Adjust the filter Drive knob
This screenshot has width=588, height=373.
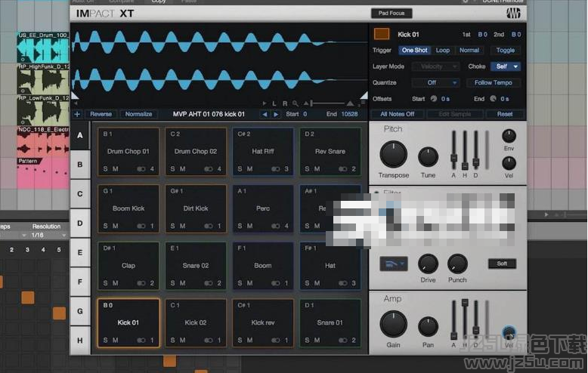pyautogui.click(x=428, y=264)
